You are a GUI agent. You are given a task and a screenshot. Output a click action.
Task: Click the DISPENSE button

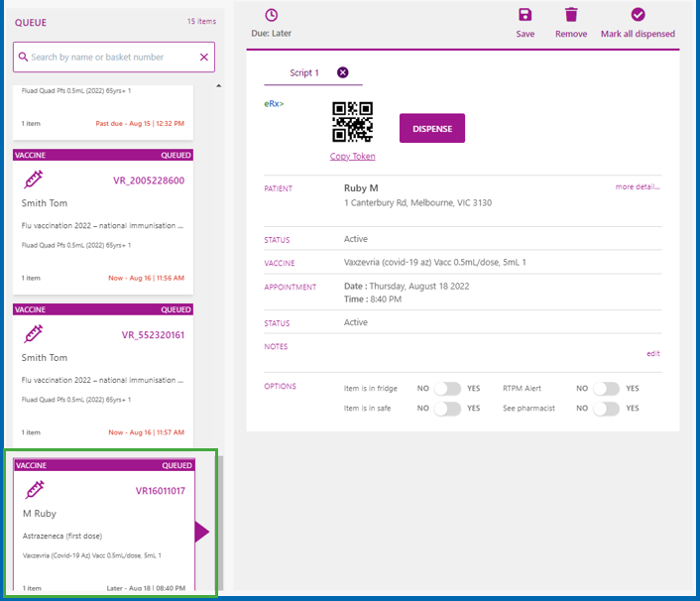(432, 128)
